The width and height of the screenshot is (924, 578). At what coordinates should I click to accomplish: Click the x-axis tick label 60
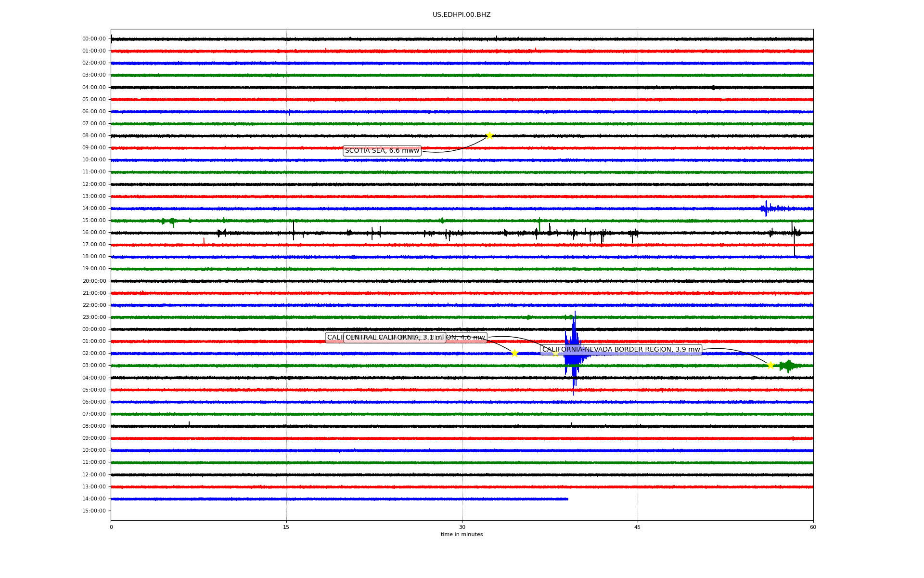click(813, 527)
